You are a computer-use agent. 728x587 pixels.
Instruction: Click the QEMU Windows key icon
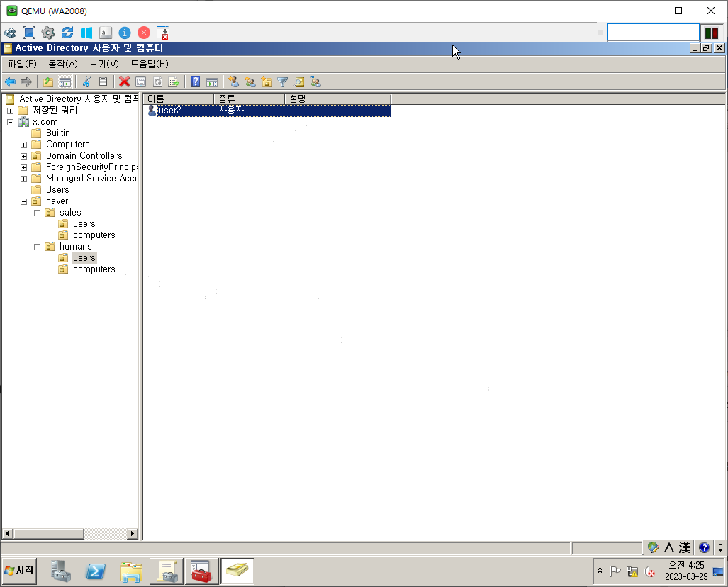click(86, 33)
